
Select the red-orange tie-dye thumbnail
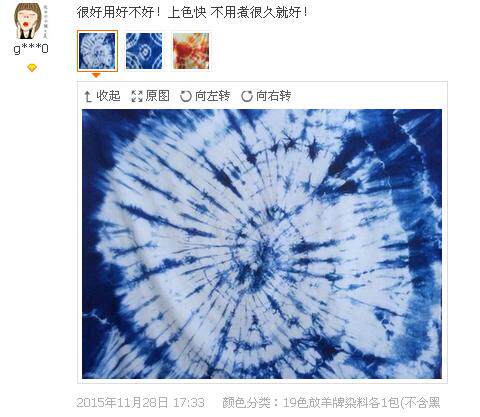[x=191, y=51]
